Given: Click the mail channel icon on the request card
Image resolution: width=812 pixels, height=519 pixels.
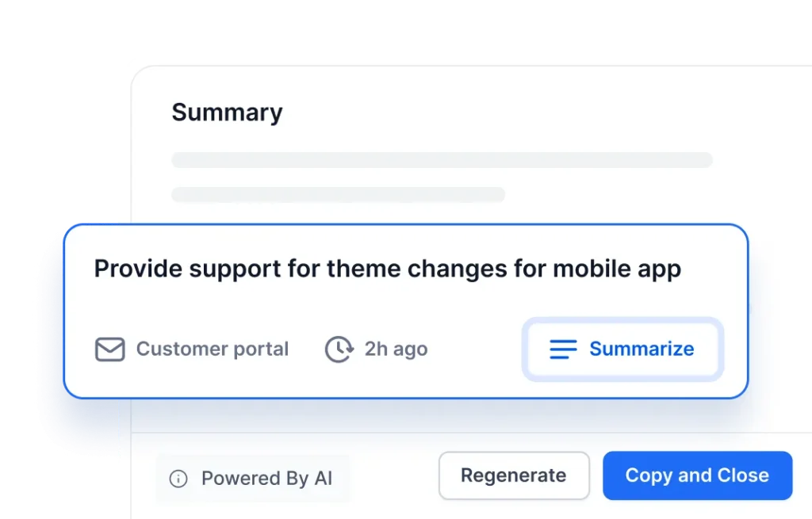Looking at the screenshot, I should pyautogui.click(x=109, y=349).
